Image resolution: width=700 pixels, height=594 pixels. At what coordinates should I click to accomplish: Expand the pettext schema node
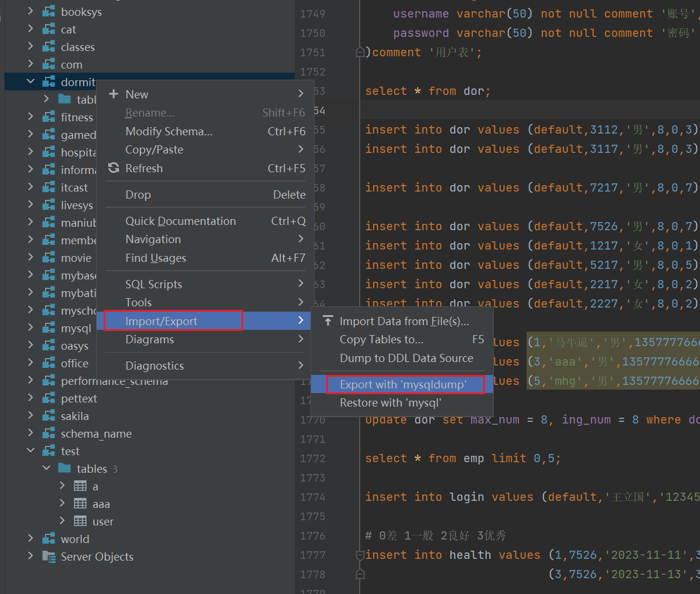[x=30, y=398]
